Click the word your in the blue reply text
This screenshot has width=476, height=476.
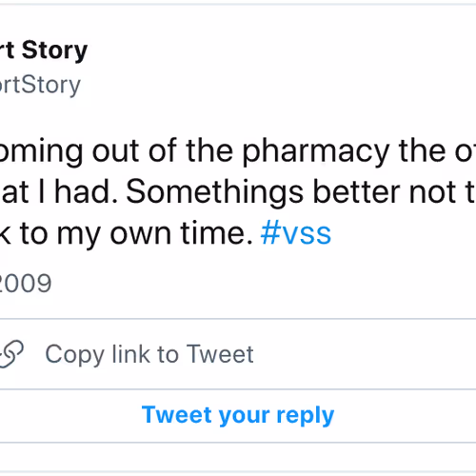point(244,416)
